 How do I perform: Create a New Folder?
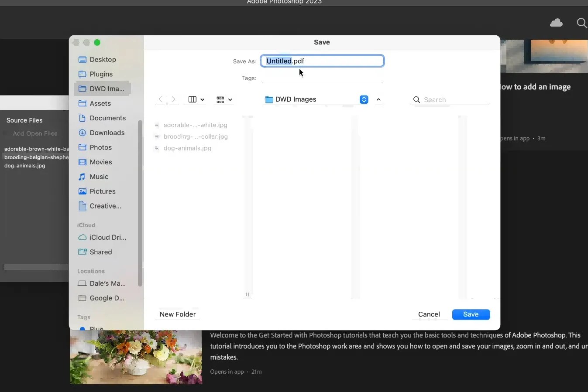tap(178, 314)
